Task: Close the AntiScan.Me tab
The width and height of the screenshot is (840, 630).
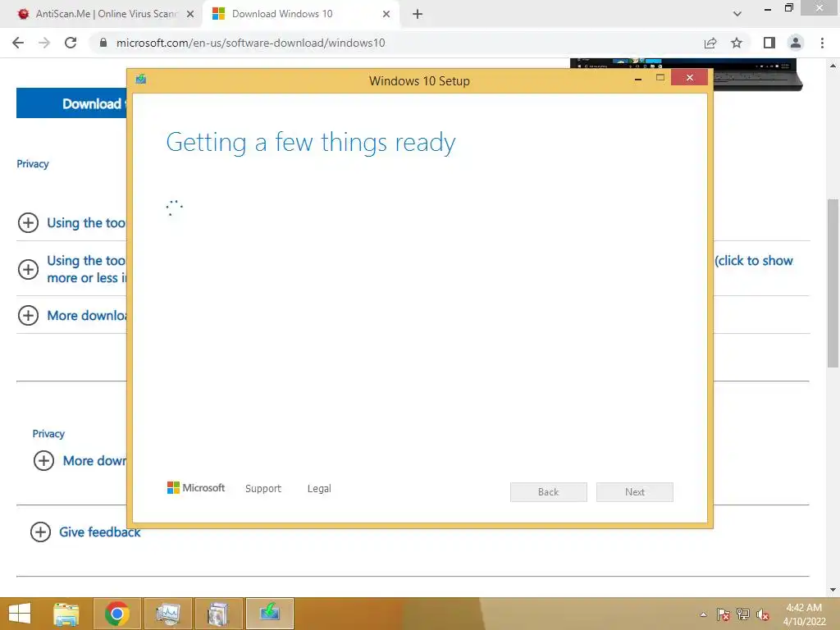Action: [x=189, y=14]
